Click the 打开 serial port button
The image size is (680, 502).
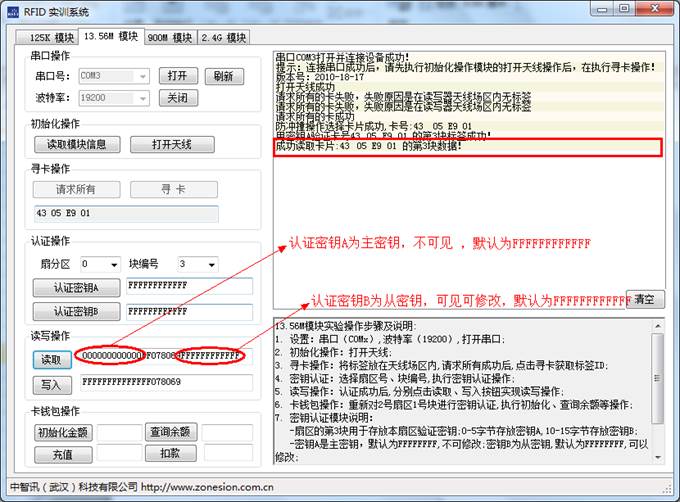(x=177, y=76)
